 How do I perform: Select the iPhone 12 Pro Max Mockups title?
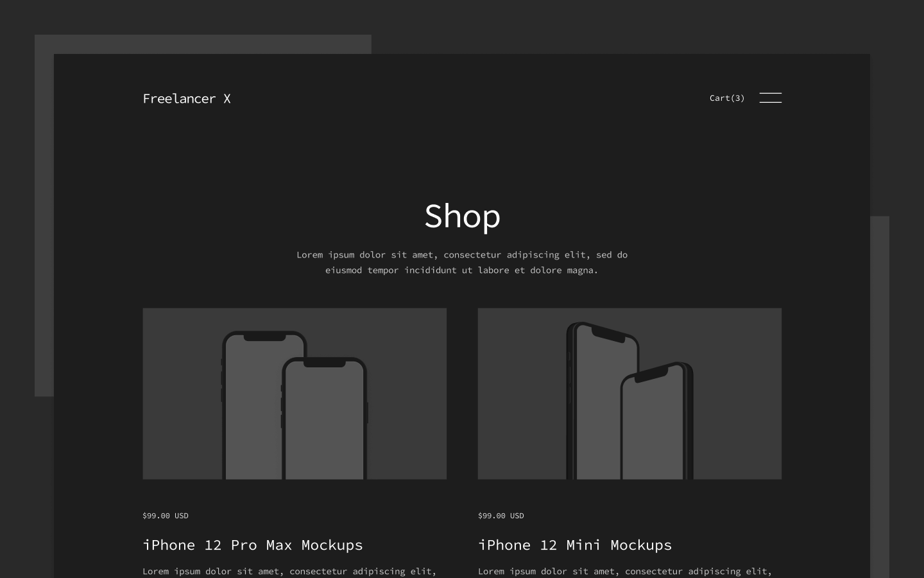point(253,545)
